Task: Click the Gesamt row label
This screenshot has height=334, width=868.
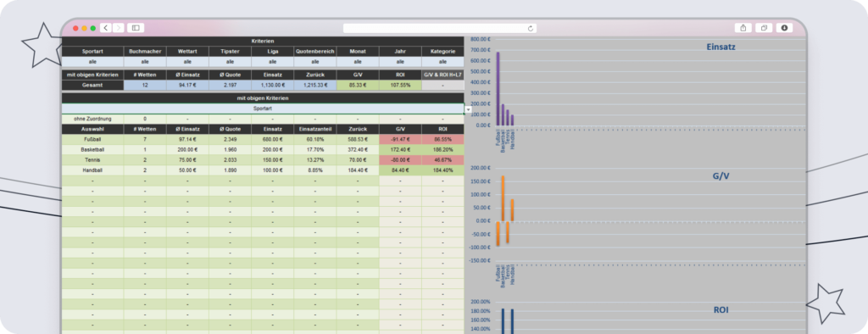Action: pyautogui.click(x=92, y=86)
